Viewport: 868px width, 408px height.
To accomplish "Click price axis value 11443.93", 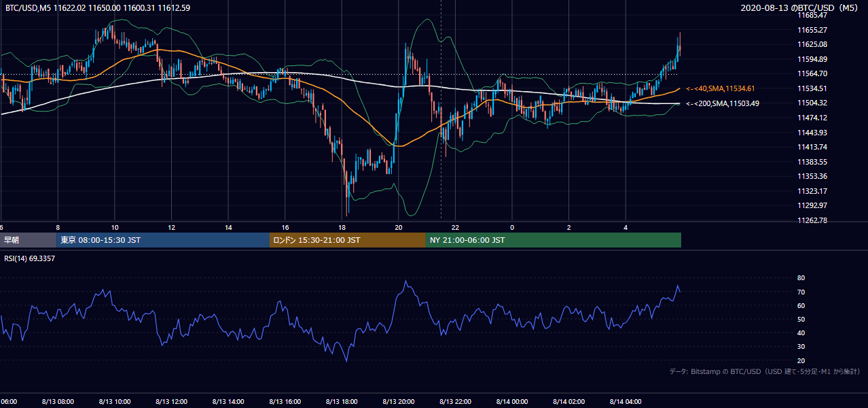I will tap(812, 132).
